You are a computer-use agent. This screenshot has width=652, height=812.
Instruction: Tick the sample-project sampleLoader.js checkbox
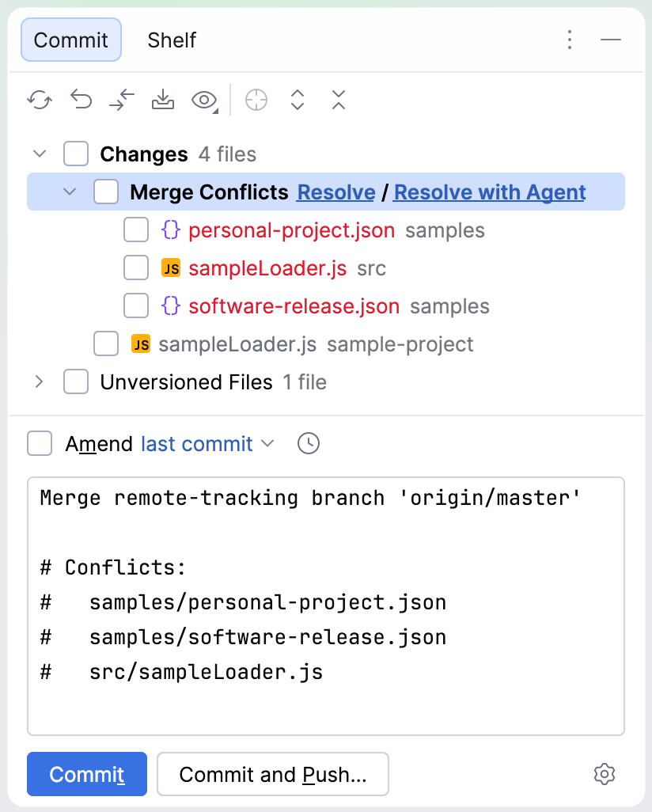tap(106, 344)
